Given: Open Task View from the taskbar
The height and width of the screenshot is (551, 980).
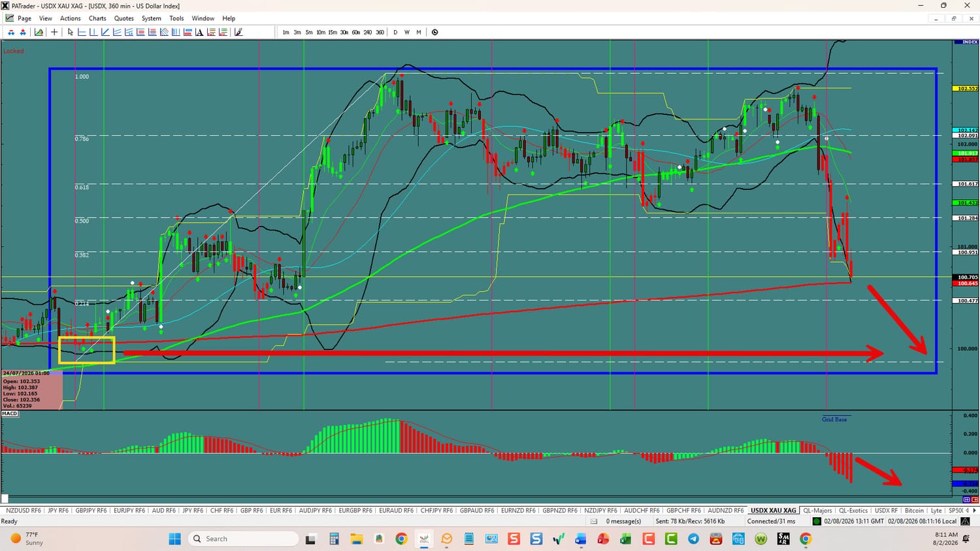Looking at the screenshot, I should [311, 539].
